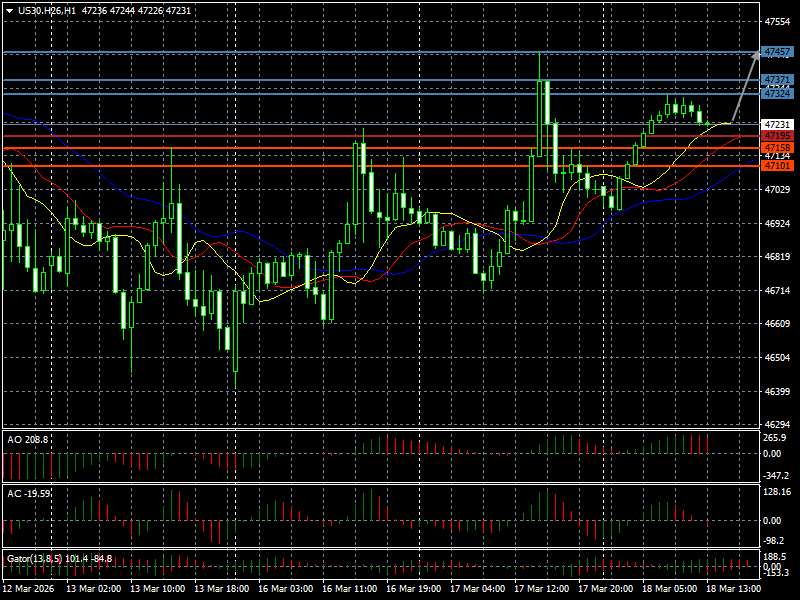Click the AC -19.59 indicator label

click(x=29, y=494)
